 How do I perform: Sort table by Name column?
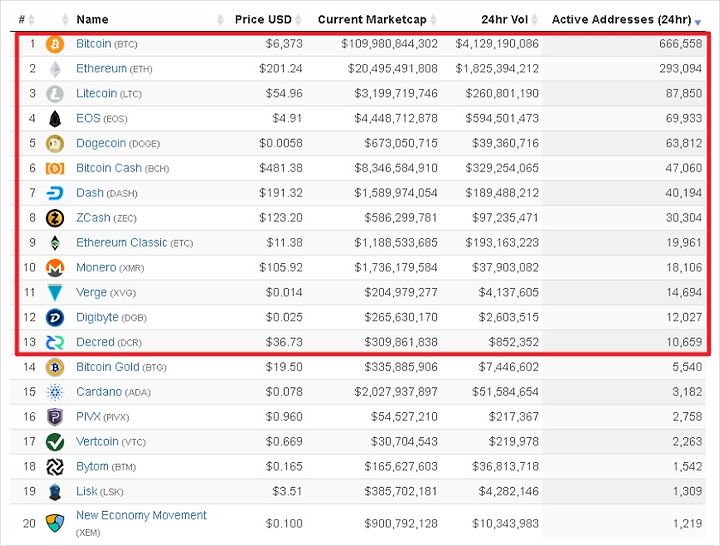[x=150, y=20]
